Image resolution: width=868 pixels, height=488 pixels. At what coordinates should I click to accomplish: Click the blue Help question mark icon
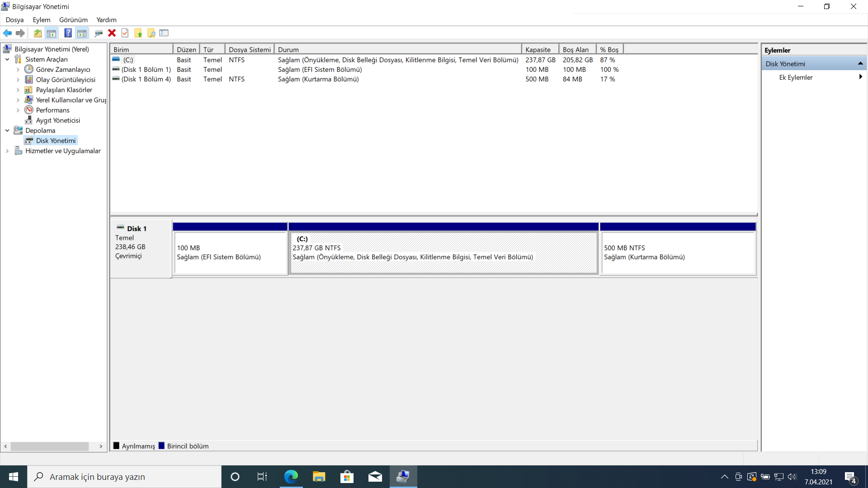68,33
